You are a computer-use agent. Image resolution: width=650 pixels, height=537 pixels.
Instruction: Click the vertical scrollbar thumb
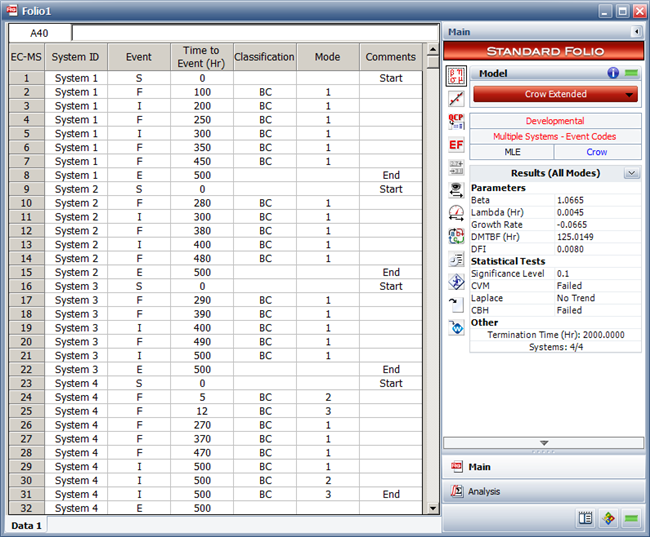coord(433,62)
